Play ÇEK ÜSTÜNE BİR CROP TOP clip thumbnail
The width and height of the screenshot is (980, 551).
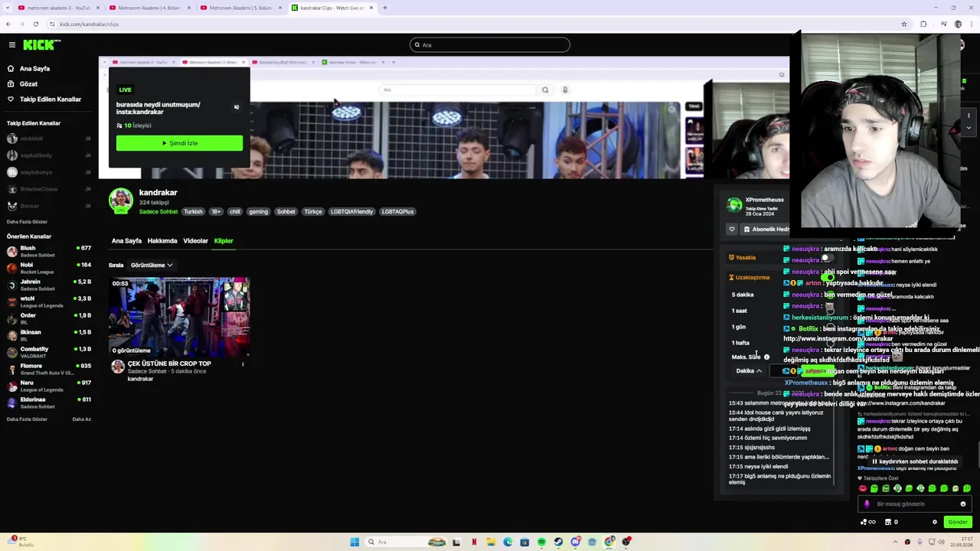tap(179, 318)
